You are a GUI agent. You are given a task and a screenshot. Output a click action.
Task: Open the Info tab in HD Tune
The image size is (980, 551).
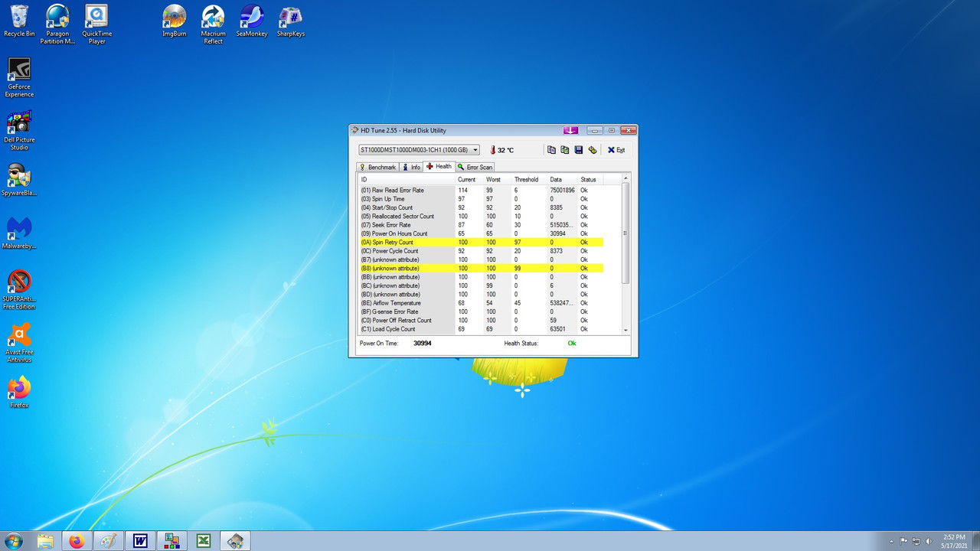[x=411, y=166]
